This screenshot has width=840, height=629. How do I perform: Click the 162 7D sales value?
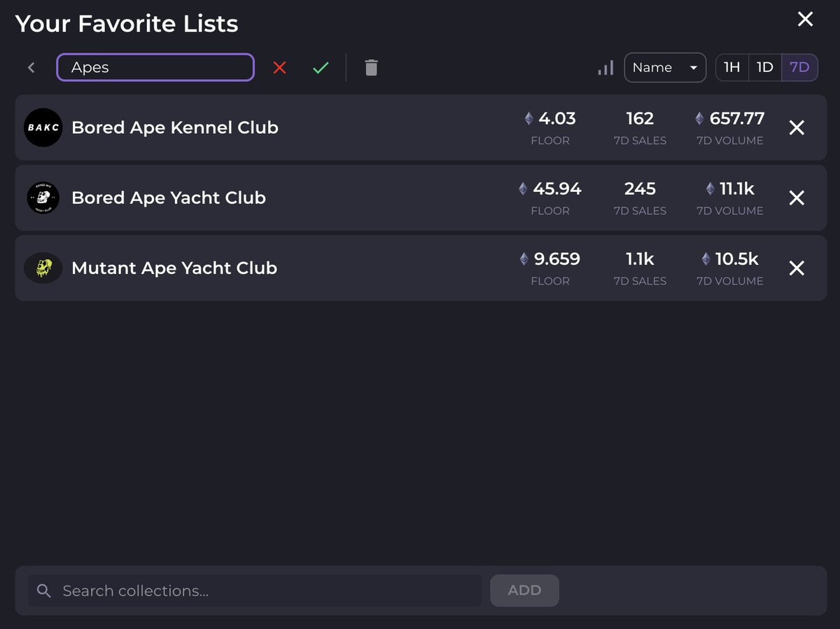pos(640,118)
